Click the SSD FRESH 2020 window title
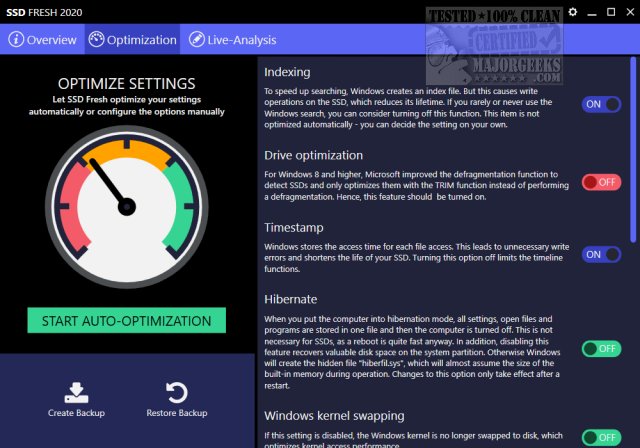 point(44,12)
